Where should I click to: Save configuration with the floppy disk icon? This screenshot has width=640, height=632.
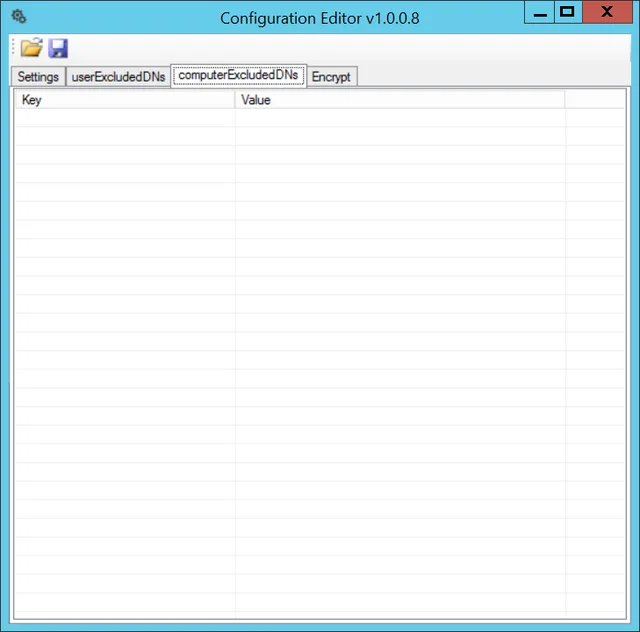[x=58, y=48]
